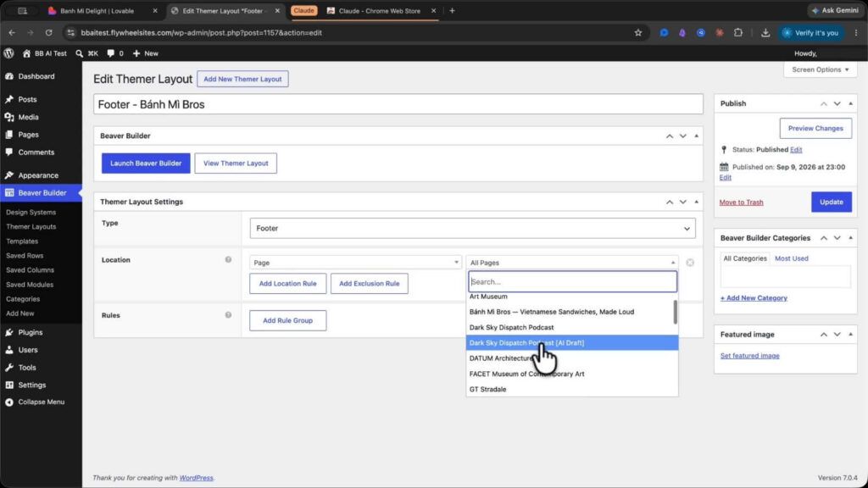
Task: Click Add New under Beaver Builder
Action: (20, 313)
